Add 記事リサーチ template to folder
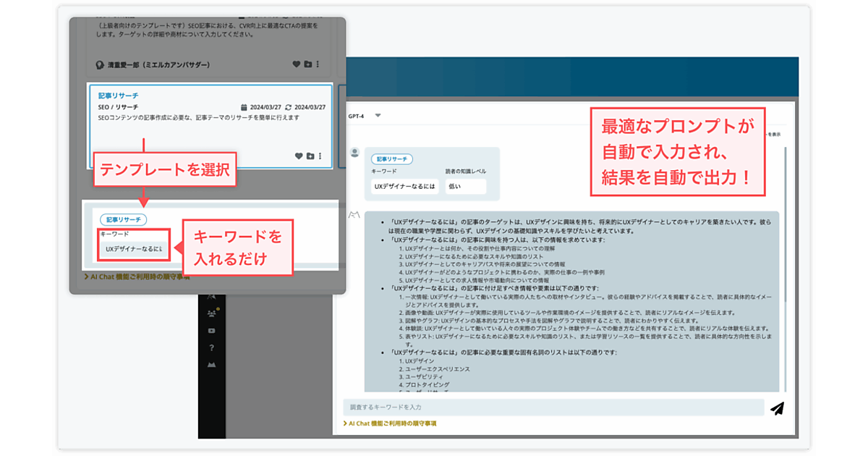 [310, 156]
